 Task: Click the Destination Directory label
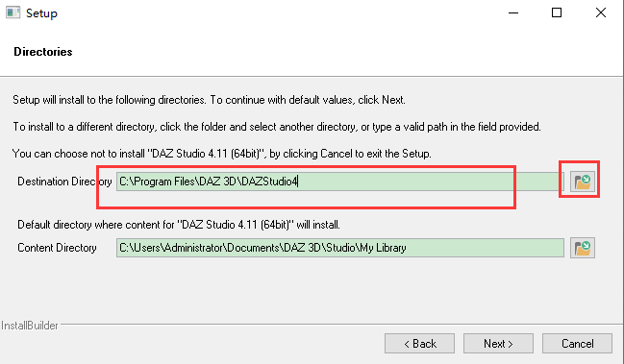coord(64,182)
